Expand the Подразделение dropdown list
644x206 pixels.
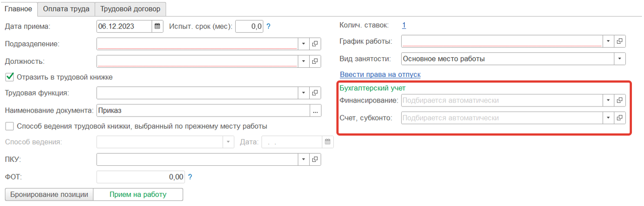click(x=304, y=44)
